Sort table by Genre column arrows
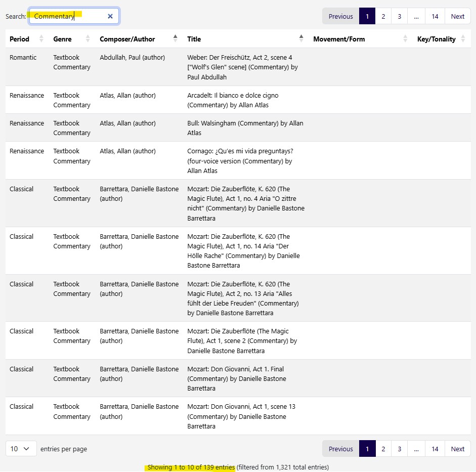Viewport: 476px width, 472px height. click(x=88, y=39)
